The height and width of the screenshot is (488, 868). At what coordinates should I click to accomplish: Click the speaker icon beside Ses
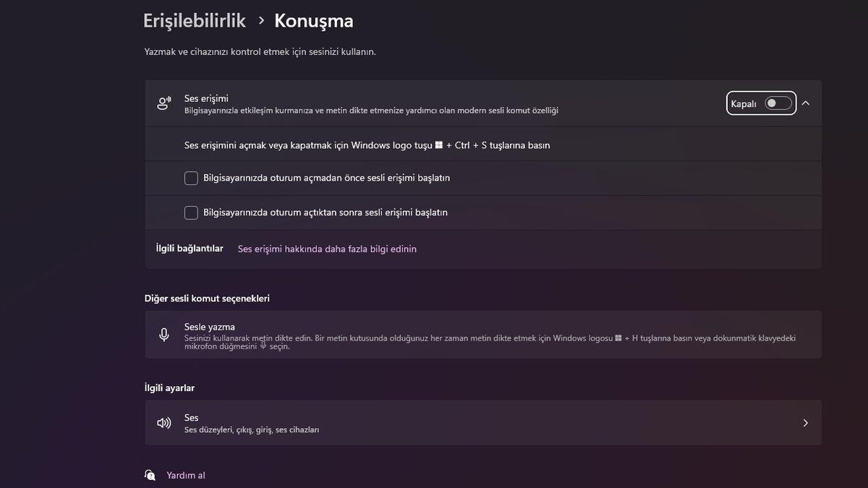pyautogui.click(x=163, y=422)
